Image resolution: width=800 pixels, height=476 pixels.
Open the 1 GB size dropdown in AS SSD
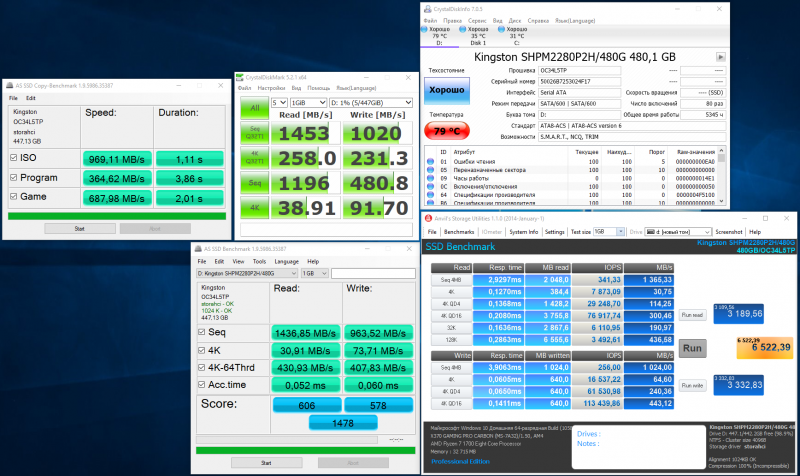click(315, 273)
